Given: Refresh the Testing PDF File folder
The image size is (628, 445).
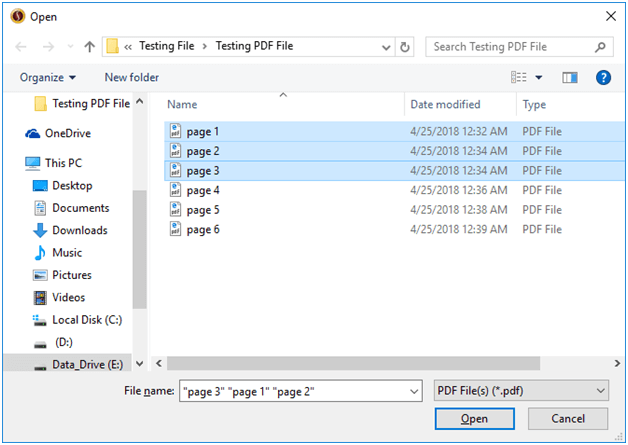Looking at the screenshot, I should click(405, 47).
